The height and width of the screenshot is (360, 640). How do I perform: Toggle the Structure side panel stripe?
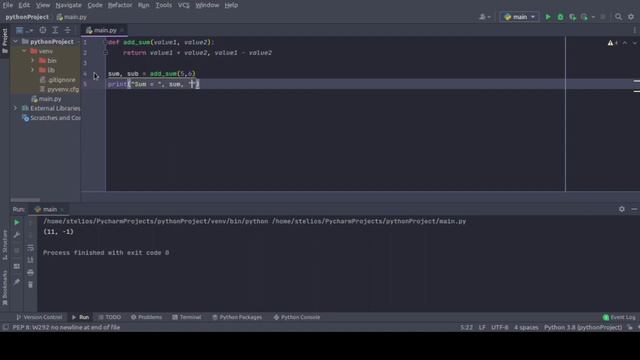5,244
